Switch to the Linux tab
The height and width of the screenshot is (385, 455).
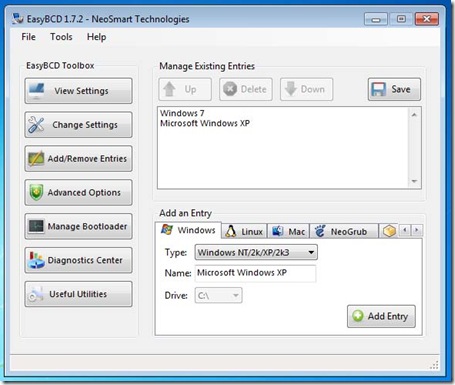(245, 231)
